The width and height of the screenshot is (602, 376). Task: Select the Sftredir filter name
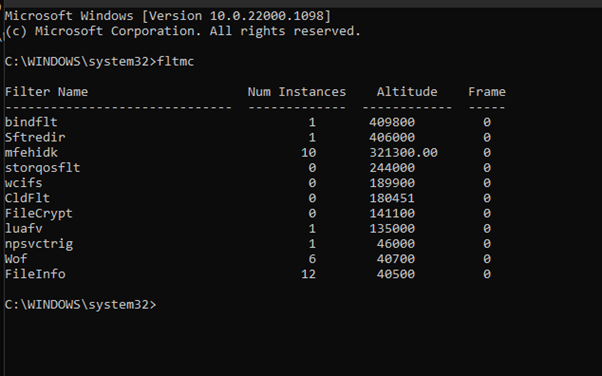(35, 137)
